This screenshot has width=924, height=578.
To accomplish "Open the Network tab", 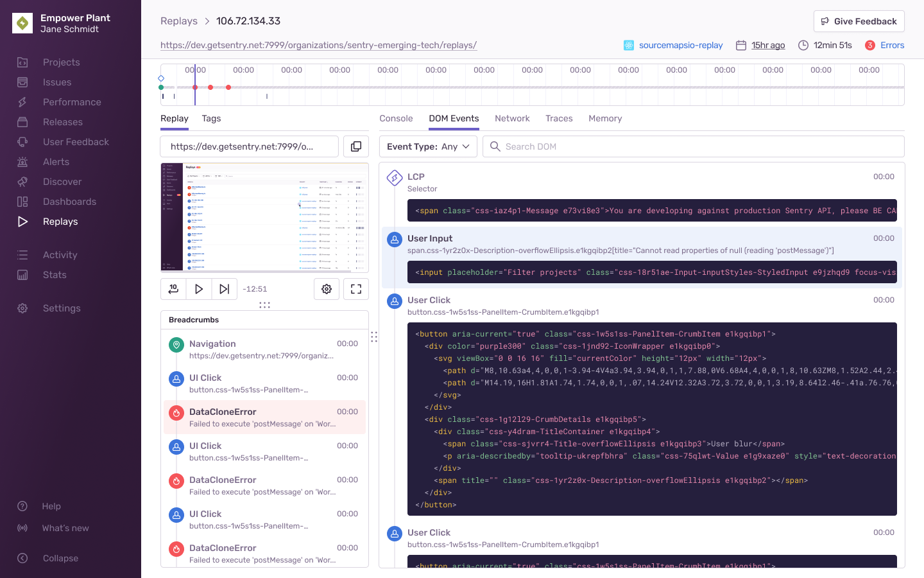I will click(x=512, y=118).
